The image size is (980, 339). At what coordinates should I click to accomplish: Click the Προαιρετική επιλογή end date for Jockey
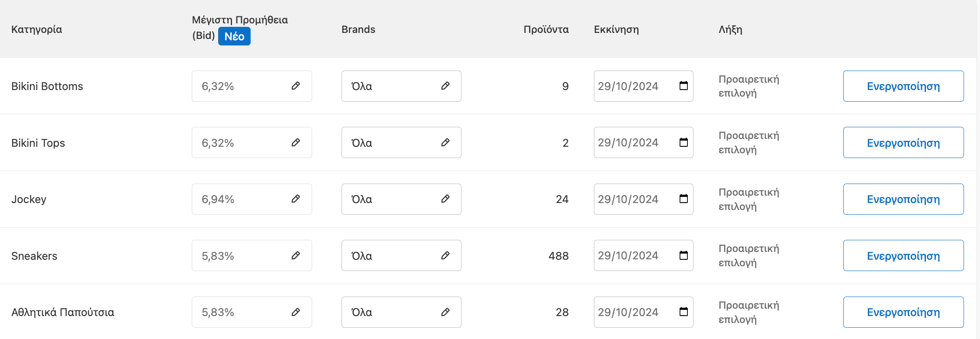pos(749,199)
